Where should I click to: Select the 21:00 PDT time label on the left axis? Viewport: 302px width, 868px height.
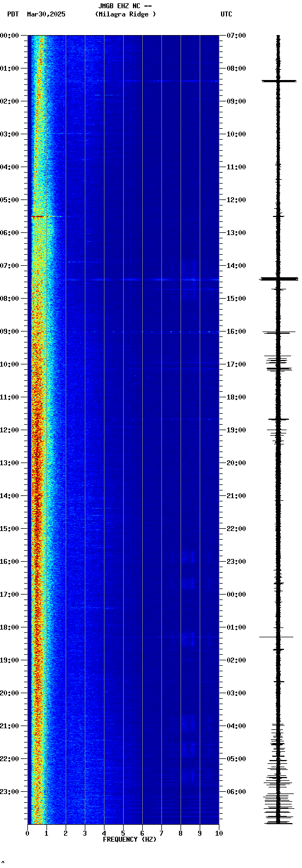click(x=9, y=726)
